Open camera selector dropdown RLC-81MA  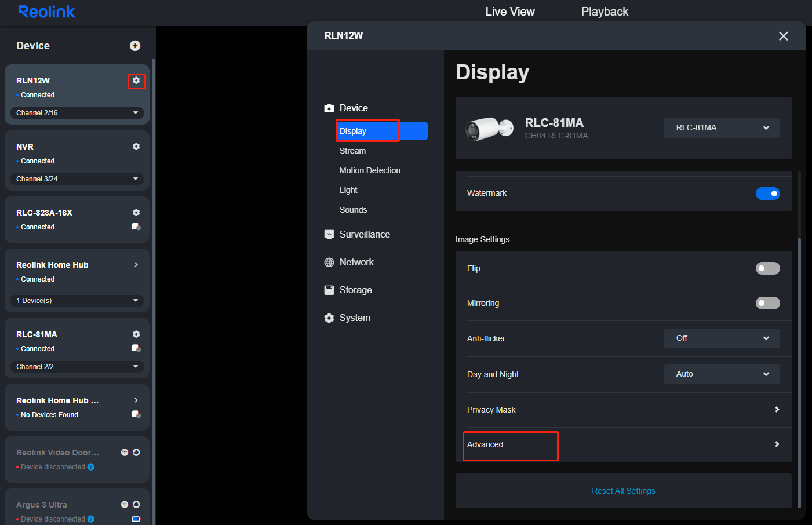[x=722, y=128]
